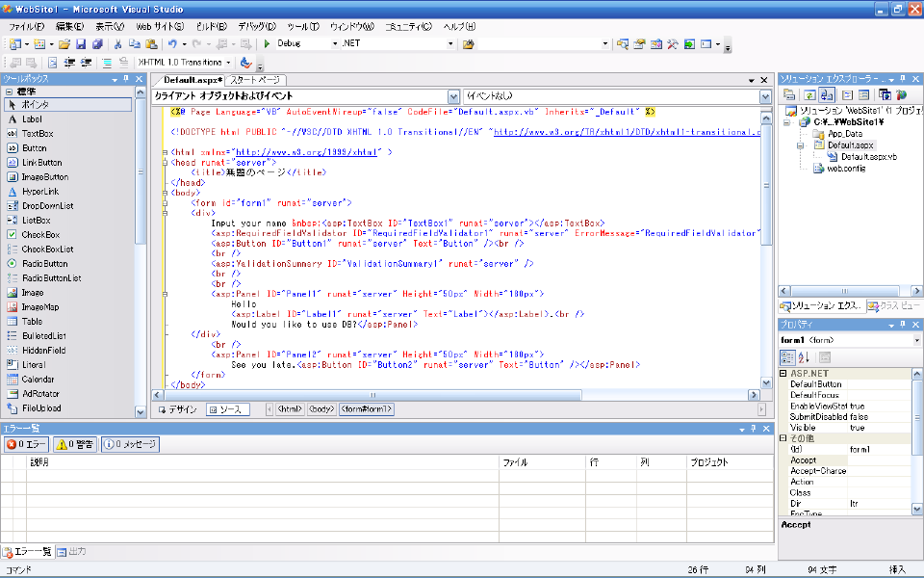Click the Cut scissors icon

click(118, 44)
